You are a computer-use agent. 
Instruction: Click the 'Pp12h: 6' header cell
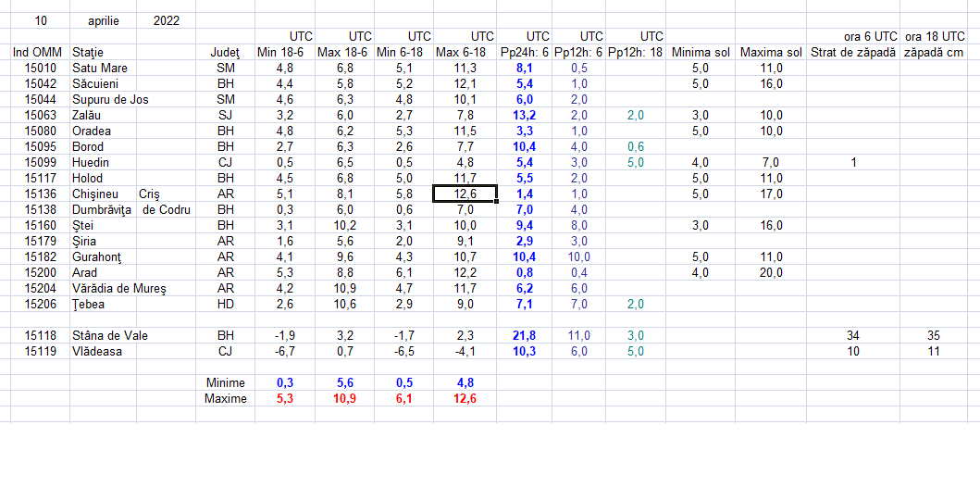pos(578,53)
